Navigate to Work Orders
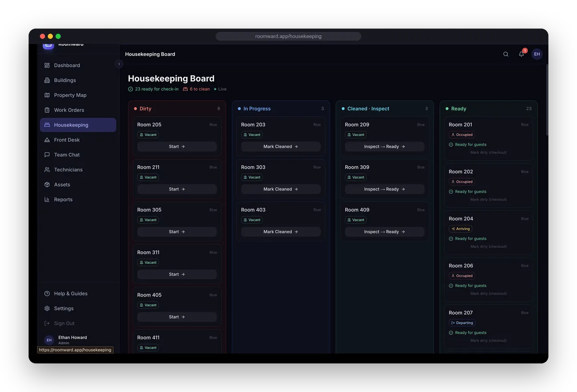The width and height of the screenshot is (577, 392). click(x=78, y=110)
